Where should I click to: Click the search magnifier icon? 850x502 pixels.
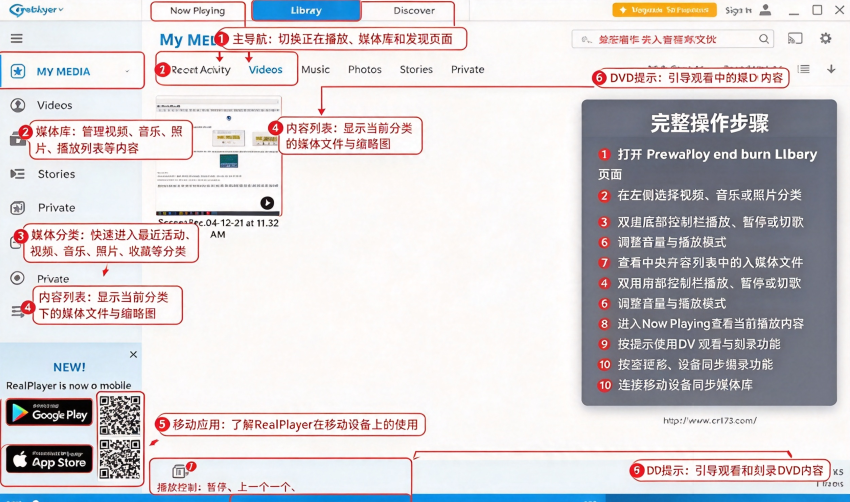764,39
